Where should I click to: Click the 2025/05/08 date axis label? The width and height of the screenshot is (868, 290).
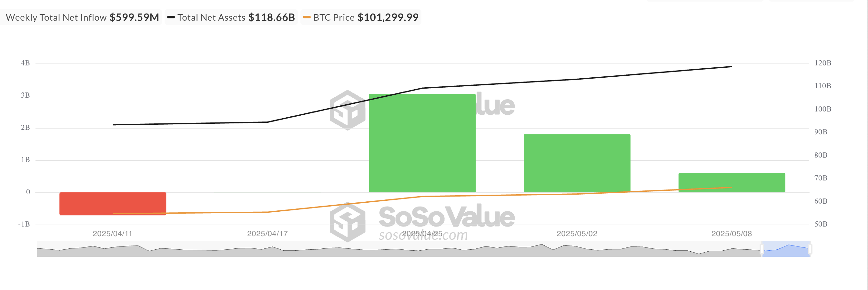pyautogui.click(x=732, y=234)
